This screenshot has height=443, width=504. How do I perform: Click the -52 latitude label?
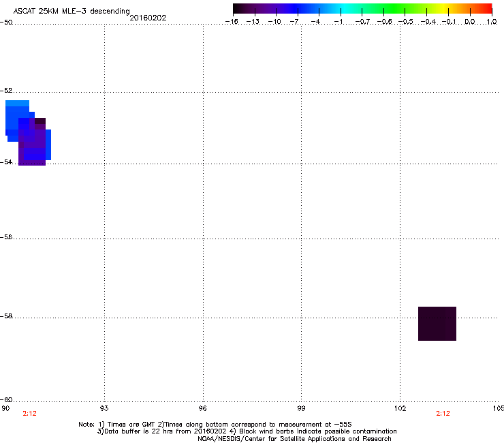tap(6, 91)
